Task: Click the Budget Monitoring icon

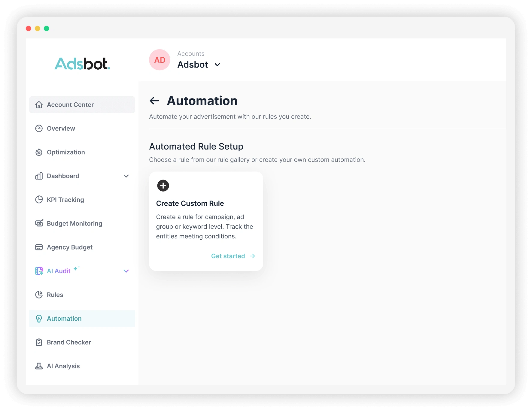Action: click(39, 223)
